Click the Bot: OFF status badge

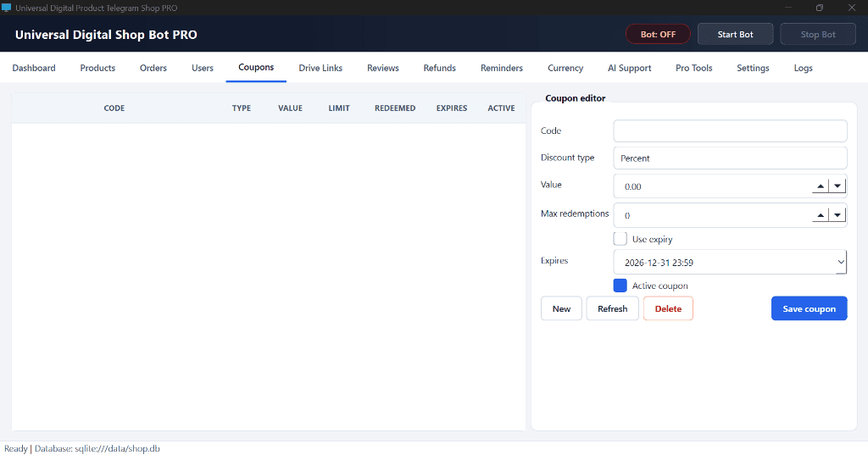pos(658,35)
